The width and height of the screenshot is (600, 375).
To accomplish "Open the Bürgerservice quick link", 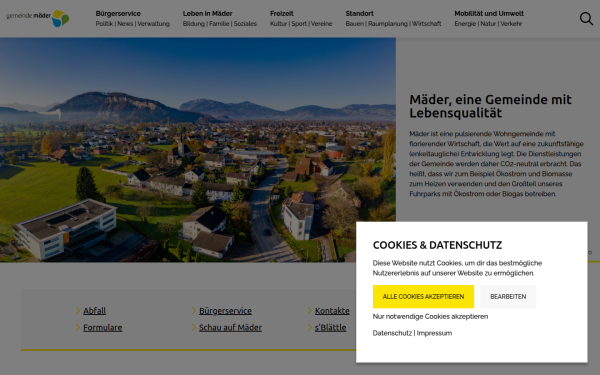I will coord(225,311).
